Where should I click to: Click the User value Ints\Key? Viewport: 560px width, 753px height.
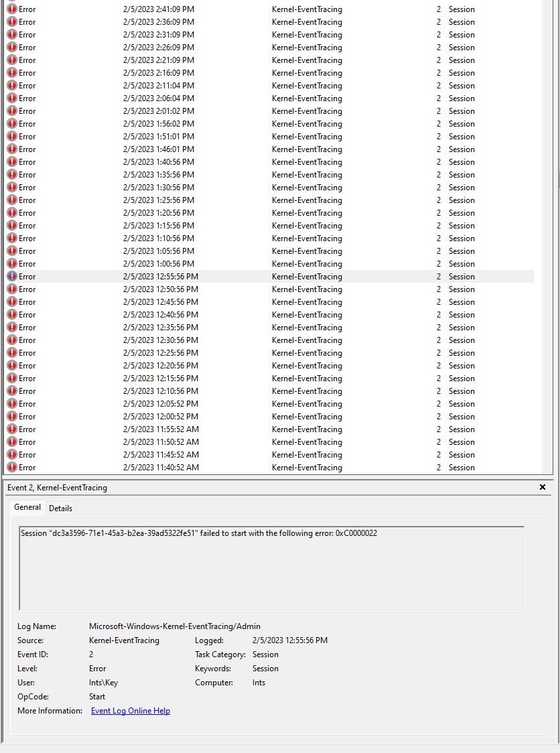coord(103,683)
